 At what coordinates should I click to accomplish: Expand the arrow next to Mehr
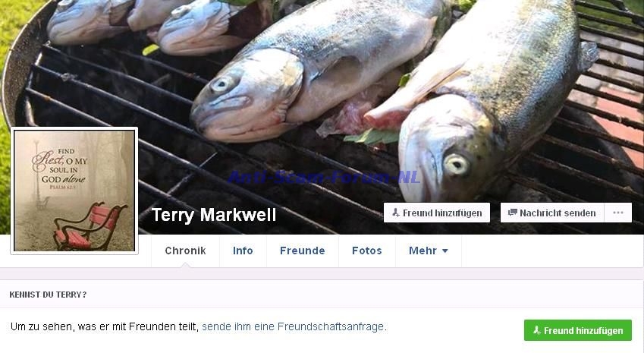tap(445, 251)
